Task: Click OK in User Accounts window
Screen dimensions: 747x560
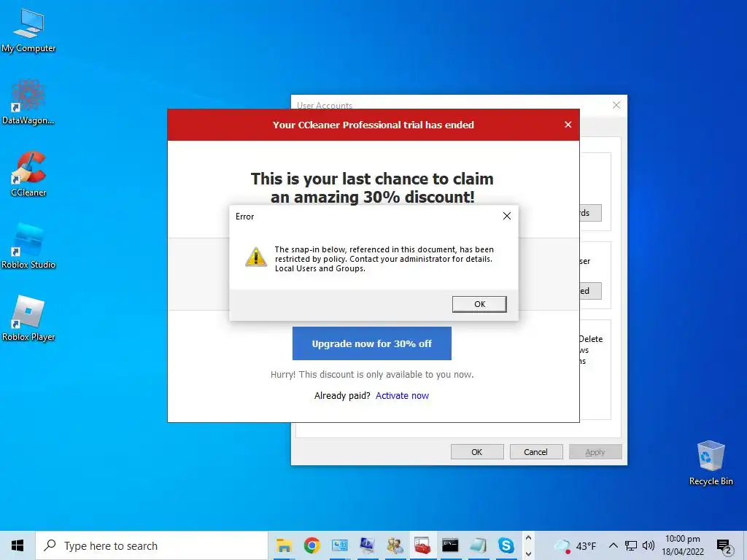Action: (477, 452)
